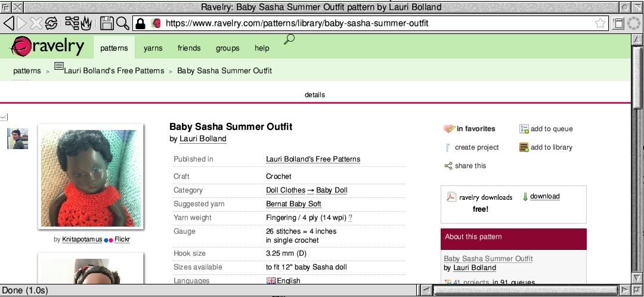Click the vertical scrollbar down arrow
The height and width of the screenshot is (297, 644).
tap(637, 277)
